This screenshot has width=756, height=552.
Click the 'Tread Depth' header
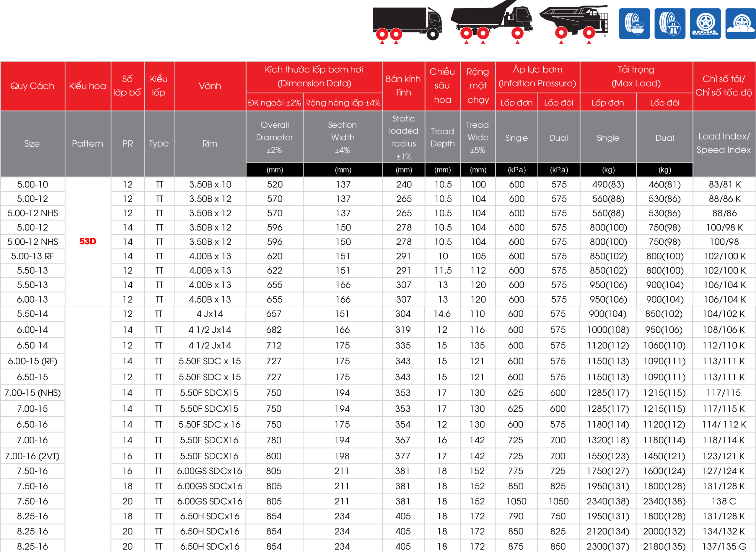coord(442,137)
